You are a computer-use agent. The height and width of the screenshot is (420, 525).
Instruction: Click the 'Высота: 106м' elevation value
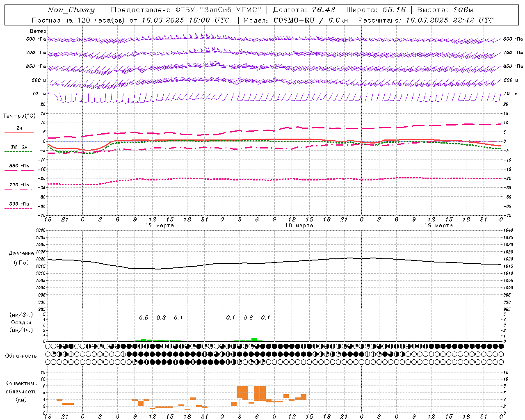445,10
